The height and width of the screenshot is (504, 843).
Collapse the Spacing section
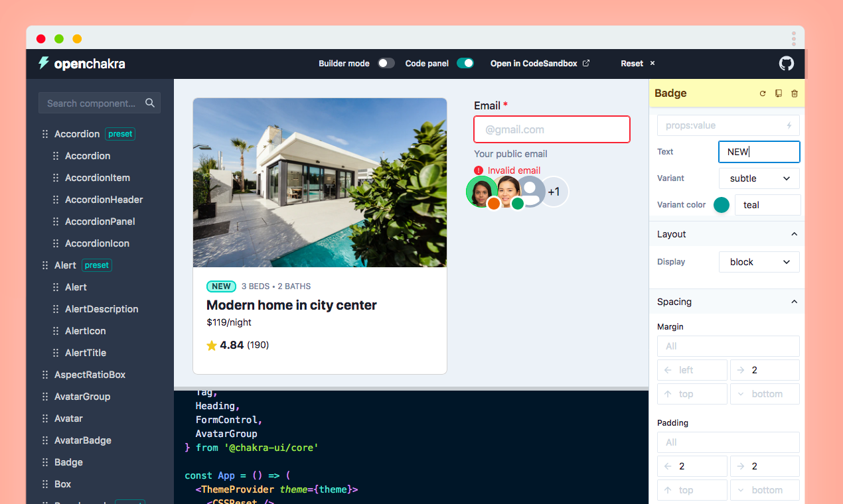tap(794, 301)
